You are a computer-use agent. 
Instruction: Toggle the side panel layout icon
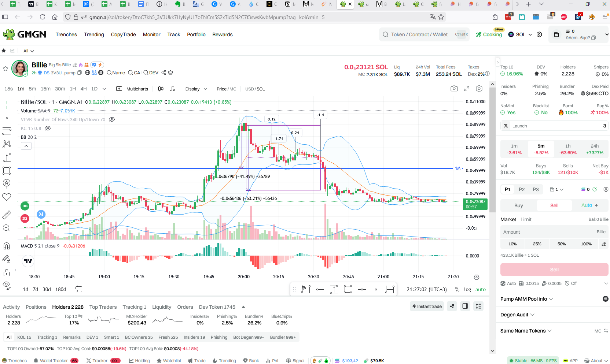tap(465, 306)
